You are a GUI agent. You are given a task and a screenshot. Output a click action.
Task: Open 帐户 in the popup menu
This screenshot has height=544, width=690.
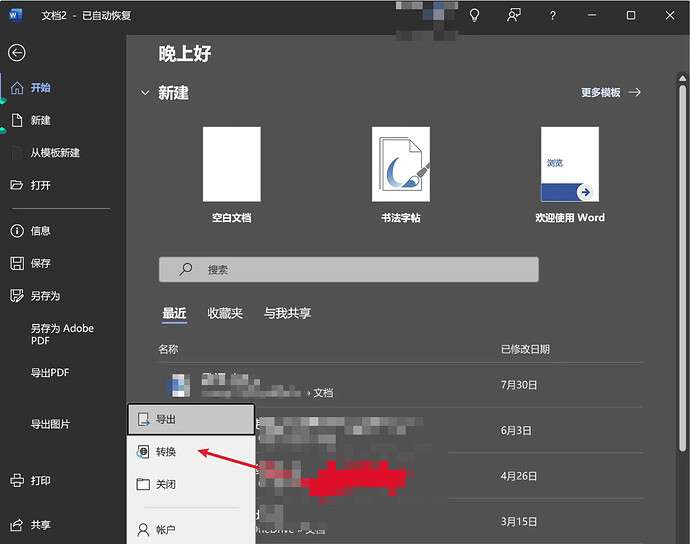(x=191, y=529)
